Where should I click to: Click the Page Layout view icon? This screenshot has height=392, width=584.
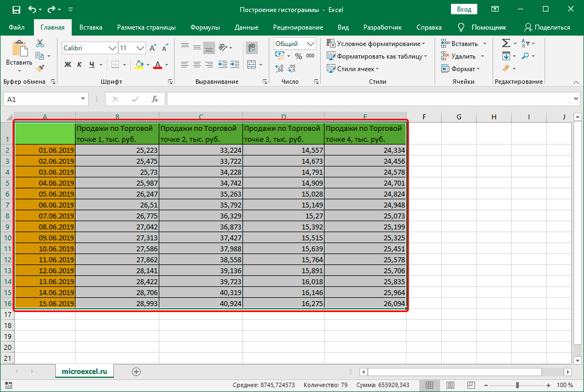pyautogui.click(x=450, y=384)
